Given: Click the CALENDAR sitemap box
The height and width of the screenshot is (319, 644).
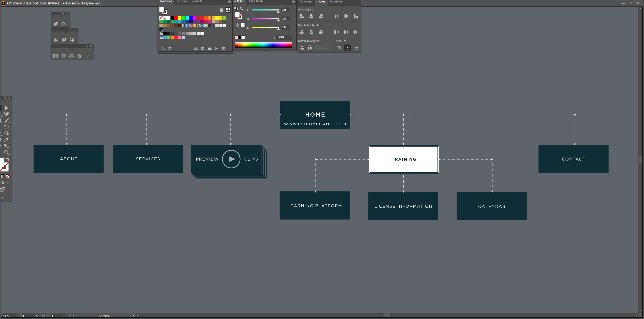Looking at the screenshot, I should click(x=492, y=206).
